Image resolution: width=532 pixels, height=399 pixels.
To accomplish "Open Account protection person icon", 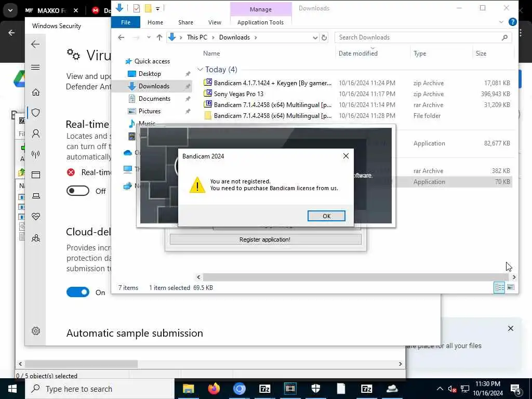I will pos(36,134).
